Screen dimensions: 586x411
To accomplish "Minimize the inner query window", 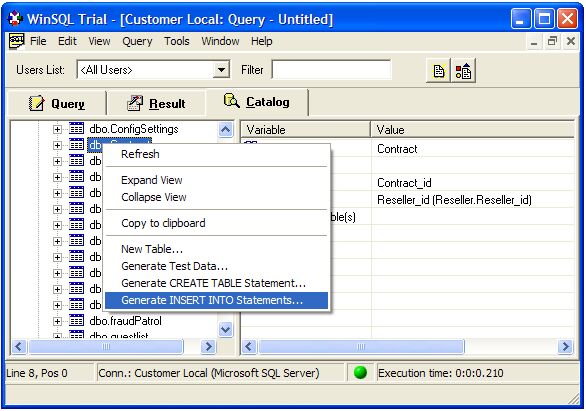I will point(534,41).
